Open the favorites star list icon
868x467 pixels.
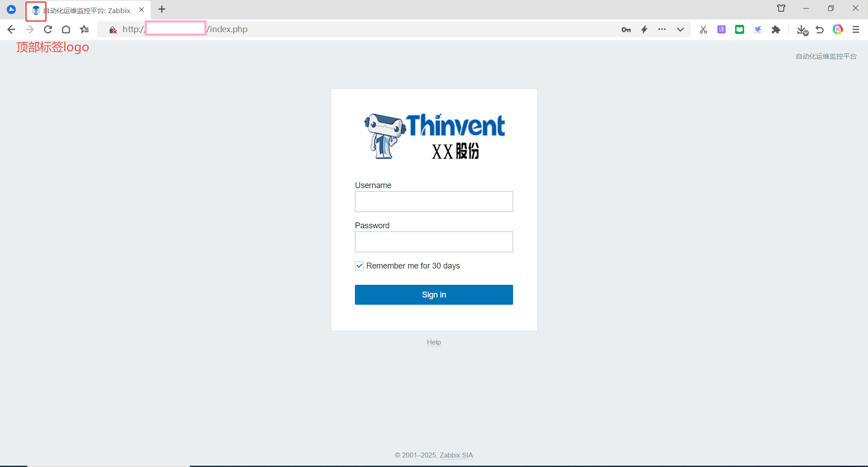pos(85,29)
